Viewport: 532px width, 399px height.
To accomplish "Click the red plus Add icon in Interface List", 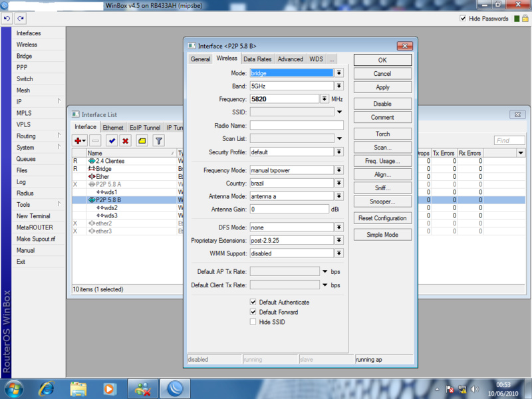I will pos(80,140).
